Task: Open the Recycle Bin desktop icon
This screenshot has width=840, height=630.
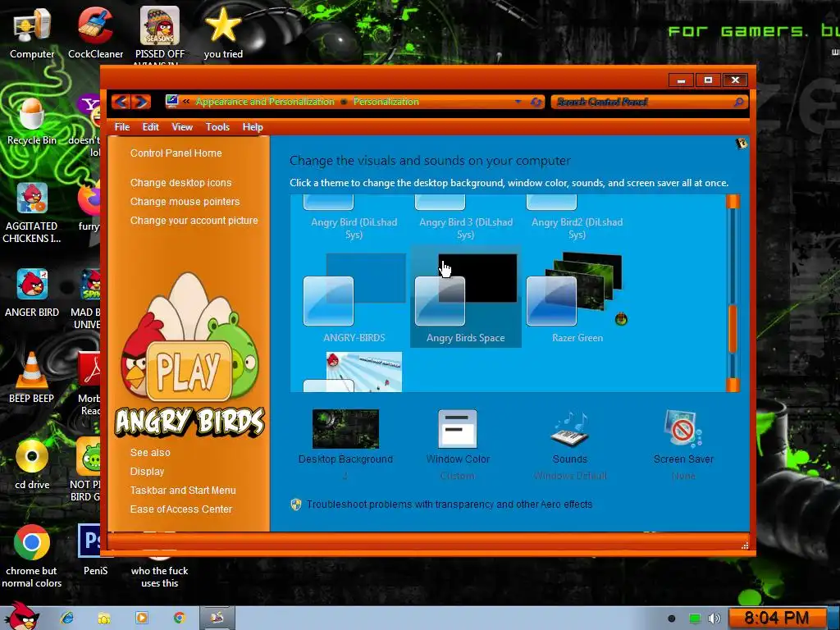Action: tap(32, 121)
